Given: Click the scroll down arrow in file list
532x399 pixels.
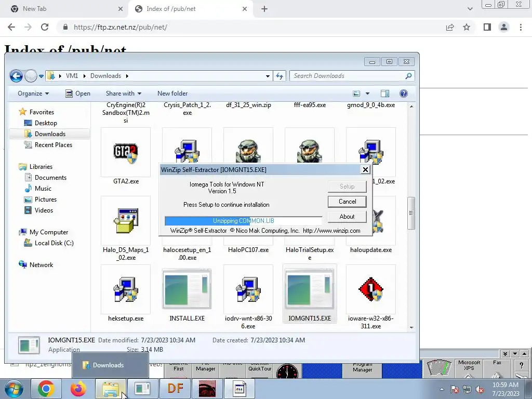Looking at the screenshot, I should 411,328.
